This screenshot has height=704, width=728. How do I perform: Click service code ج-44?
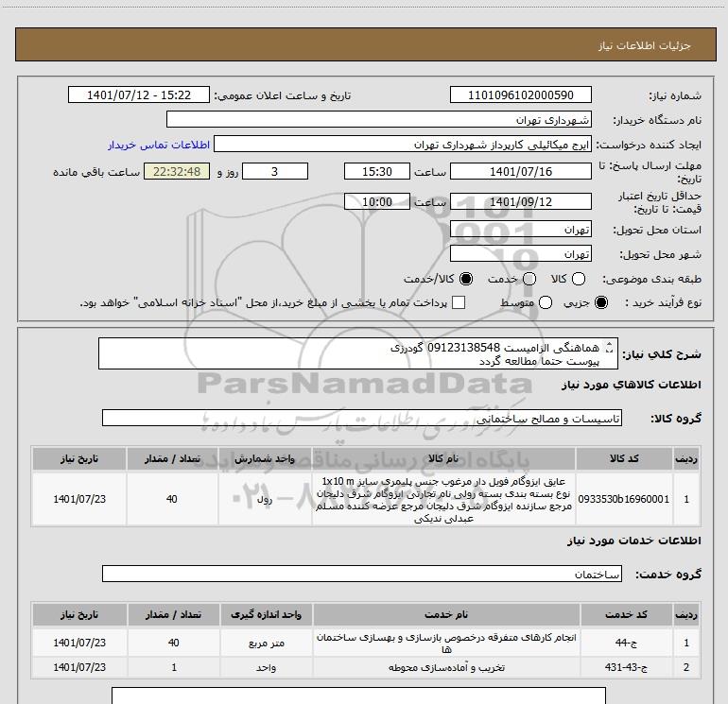coord(626,643)
